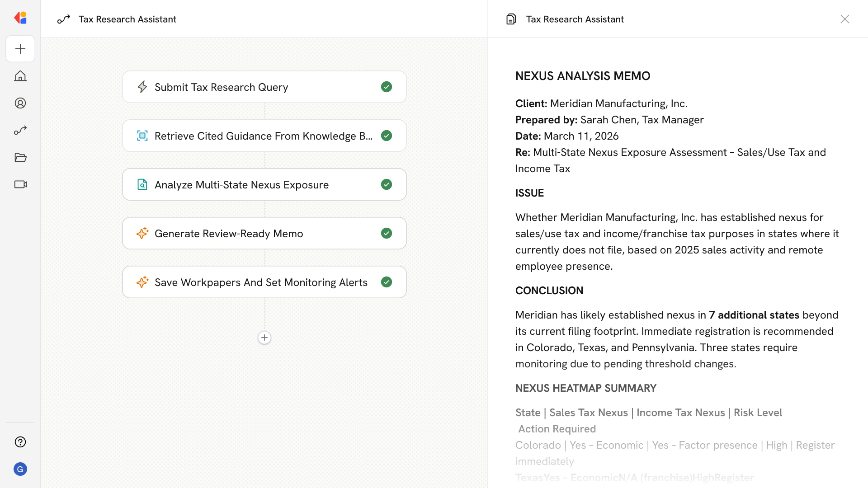Image resolution: width=868 pixels, height=488 pixels.
Task: Open the help question mark icon
Action: click(x=20, y=442)
